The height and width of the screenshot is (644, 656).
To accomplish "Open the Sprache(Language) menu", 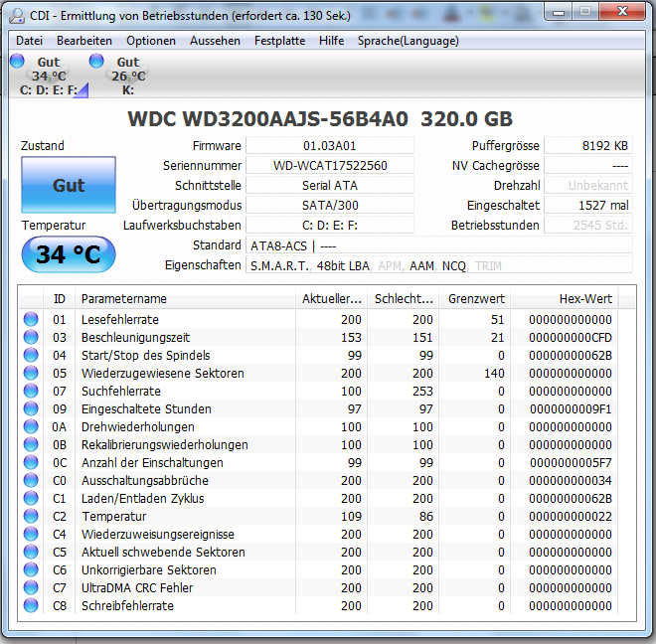I will [x=409, y=41].
